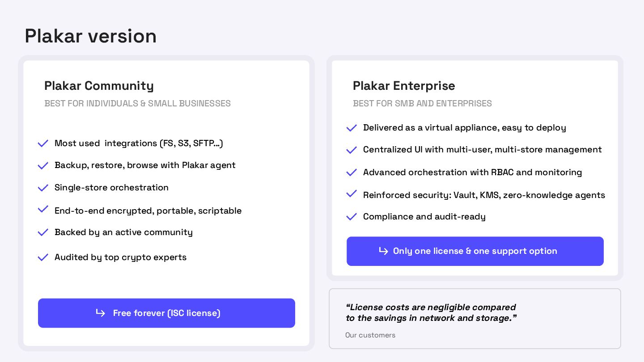Click checkmark next to Compliance and audit-ready
This screenshot has width=644, height=362.
(x=352, y=217)
